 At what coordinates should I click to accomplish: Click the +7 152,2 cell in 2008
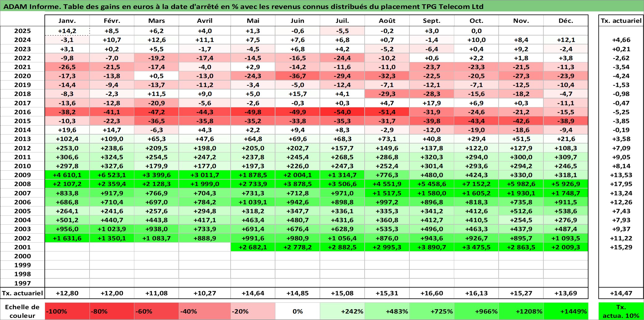476,184
